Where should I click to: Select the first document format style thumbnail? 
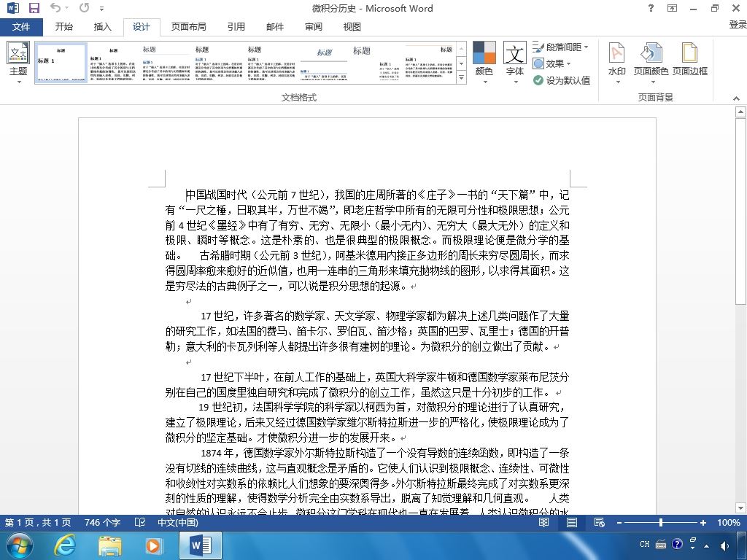click(61, 63)
